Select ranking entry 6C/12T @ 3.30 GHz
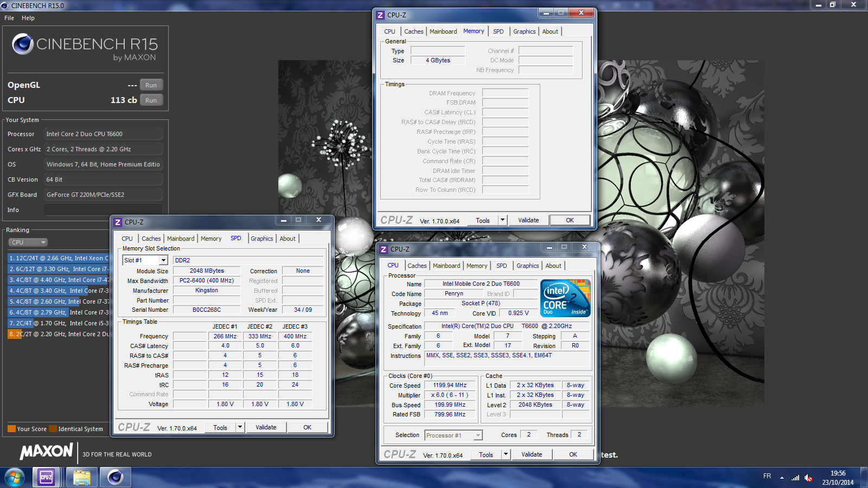Image resolution: width=868 pixels, height=488 pixels. (x=59, y=269)
